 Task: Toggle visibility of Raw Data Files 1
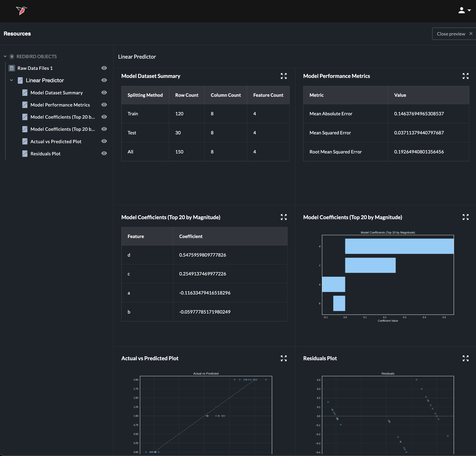coord(104,68)
